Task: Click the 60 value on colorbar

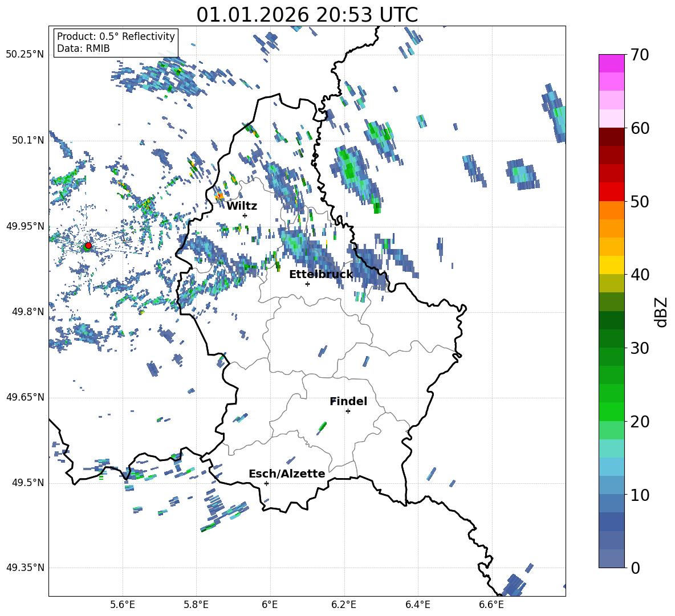Action: (x=639, y=128)
